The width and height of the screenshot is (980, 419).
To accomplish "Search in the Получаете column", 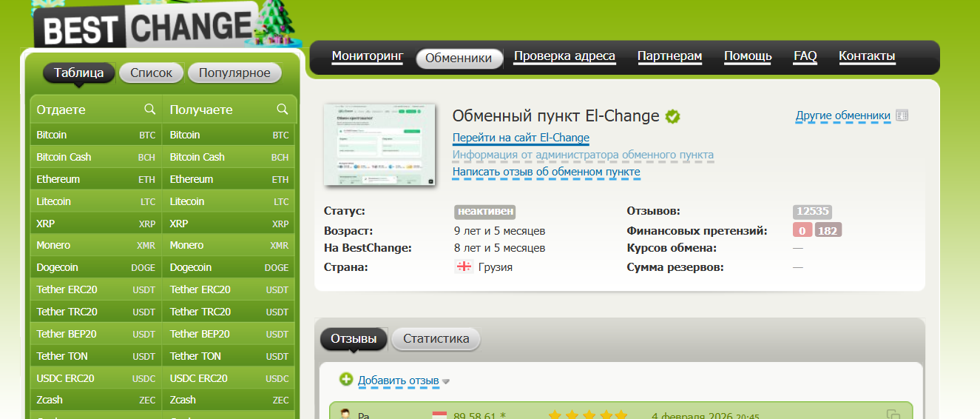I will point(282,110).
